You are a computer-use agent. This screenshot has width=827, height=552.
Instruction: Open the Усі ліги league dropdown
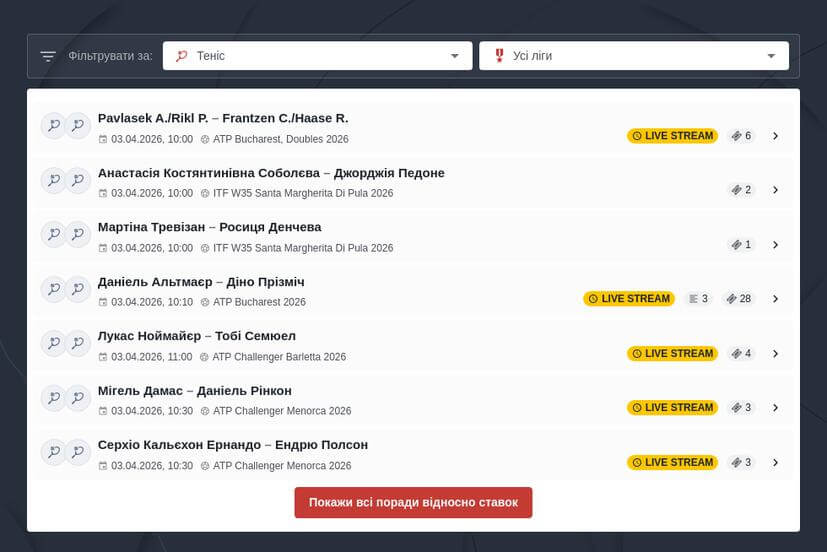pos(633,56)
